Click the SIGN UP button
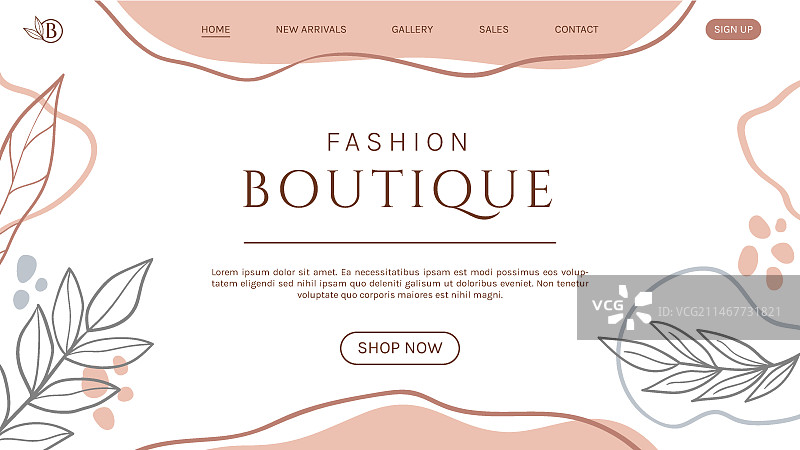Screen dimensions: 800x450 [733, 29]
